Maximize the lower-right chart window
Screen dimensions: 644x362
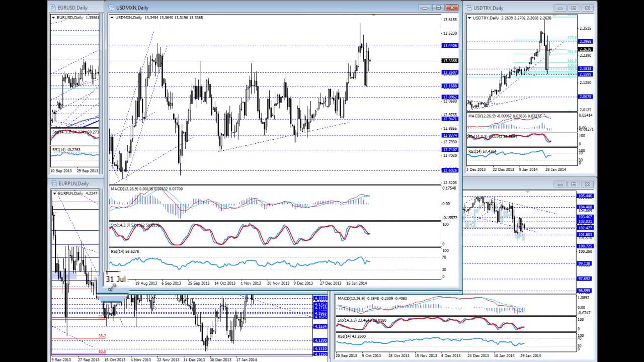574,184
